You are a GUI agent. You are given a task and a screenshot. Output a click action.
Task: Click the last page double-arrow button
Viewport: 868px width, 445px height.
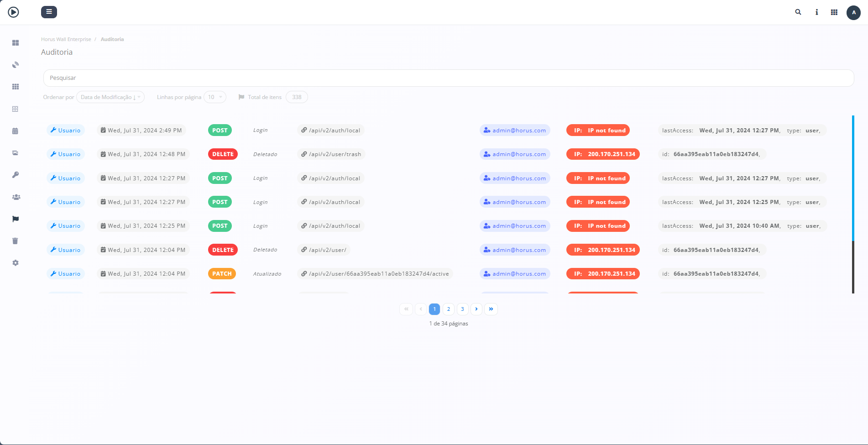[491, 309]
